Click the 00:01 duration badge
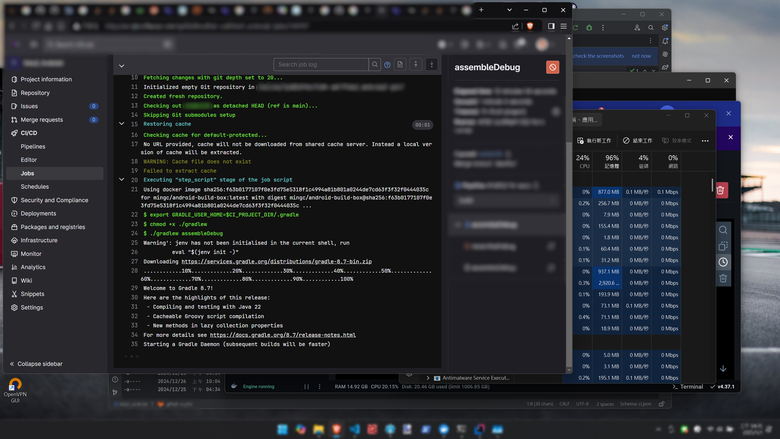 point(422,125)
